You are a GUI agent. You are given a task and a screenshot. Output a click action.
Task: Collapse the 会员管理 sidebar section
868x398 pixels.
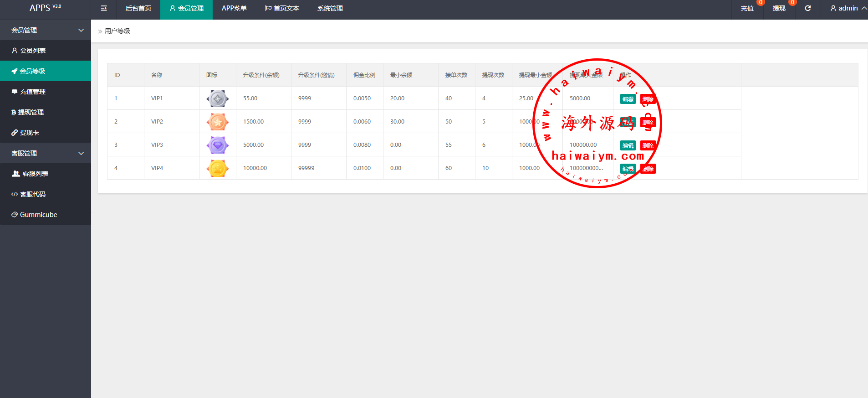[x=46, y=30]
